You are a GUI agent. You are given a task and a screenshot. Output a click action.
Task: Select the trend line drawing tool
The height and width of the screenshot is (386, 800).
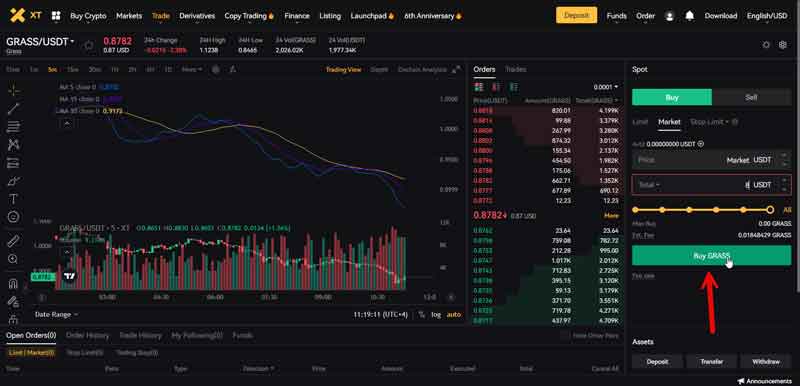tap(14, 108)
